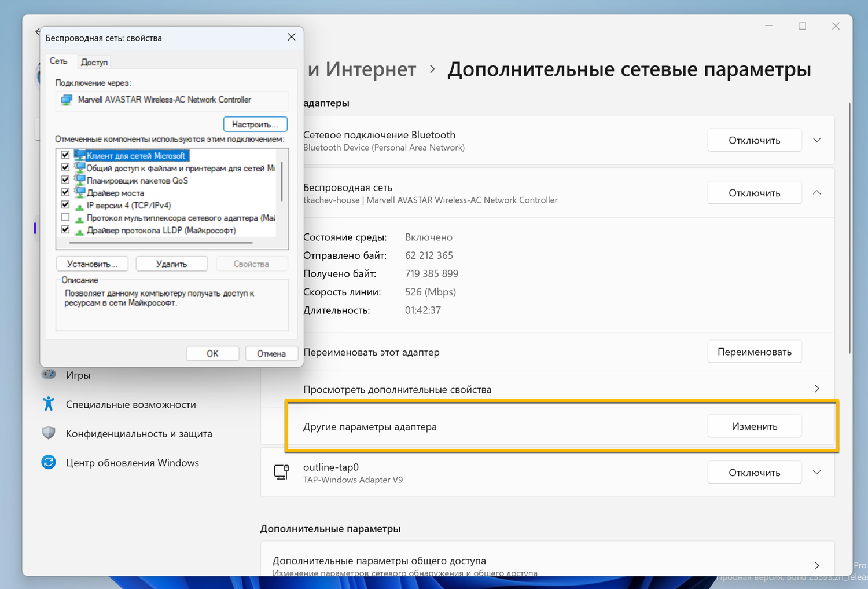Open Конфиденциальность и защита in sidebar

pos(139,433)
